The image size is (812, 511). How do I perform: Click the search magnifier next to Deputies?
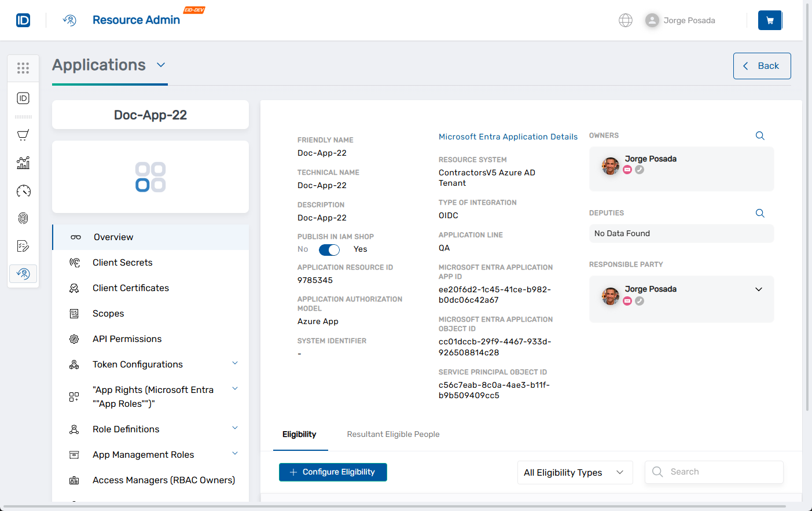click(x=760, y=213)
